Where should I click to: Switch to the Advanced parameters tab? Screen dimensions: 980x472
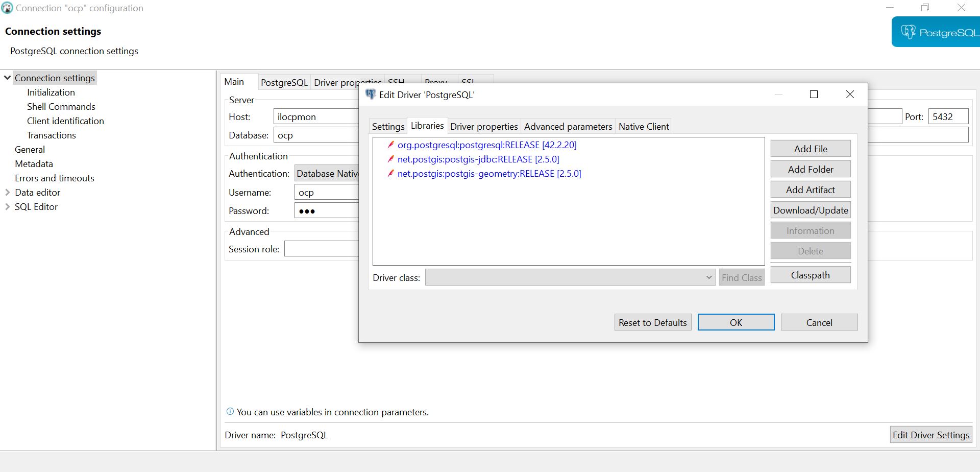568,126
